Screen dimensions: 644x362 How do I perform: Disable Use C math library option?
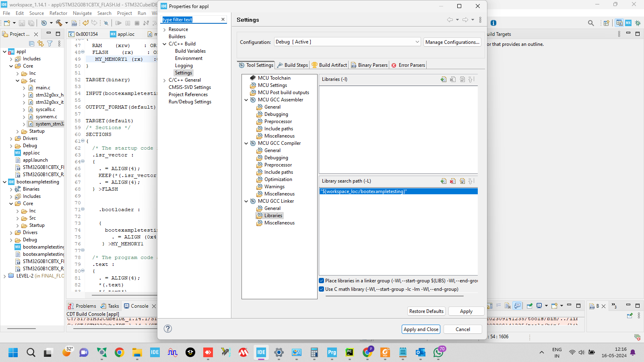tap(321, 289)
